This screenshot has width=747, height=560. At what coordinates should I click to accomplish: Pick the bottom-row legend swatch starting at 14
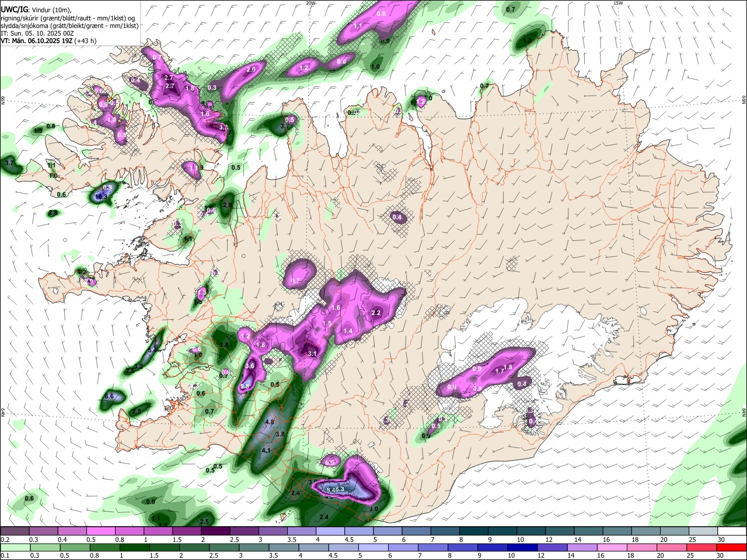pos(581,547)
